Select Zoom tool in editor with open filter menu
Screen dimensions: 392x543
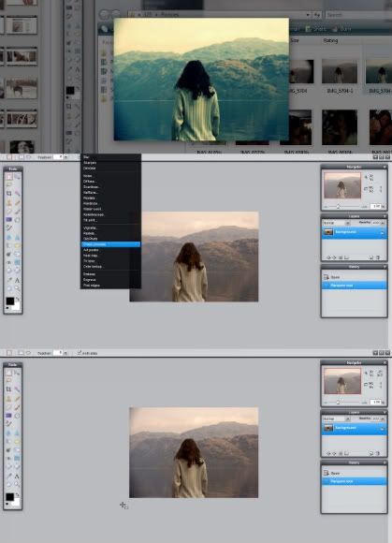(17, 288)
